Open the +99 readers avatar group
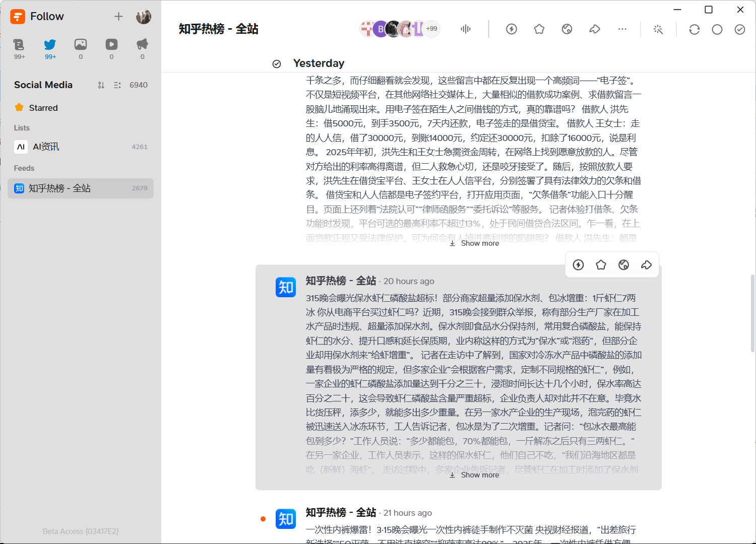 coord(431,29)
